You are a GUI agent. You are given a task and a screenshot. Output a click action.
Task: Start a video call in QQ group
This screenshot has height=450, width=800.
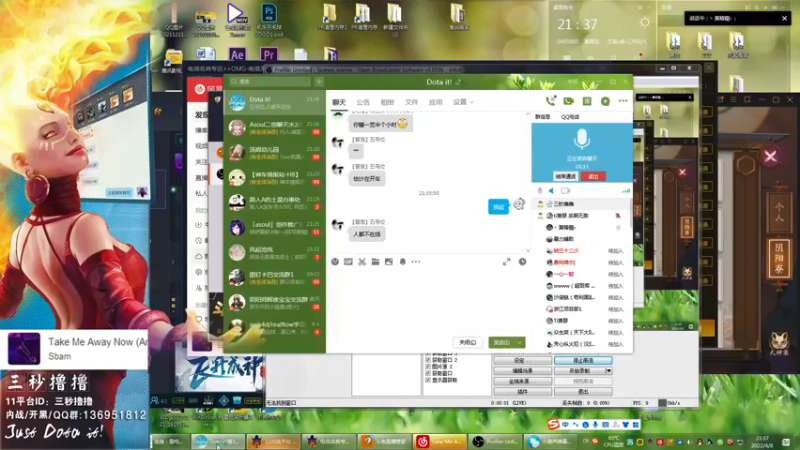point(568,101)
